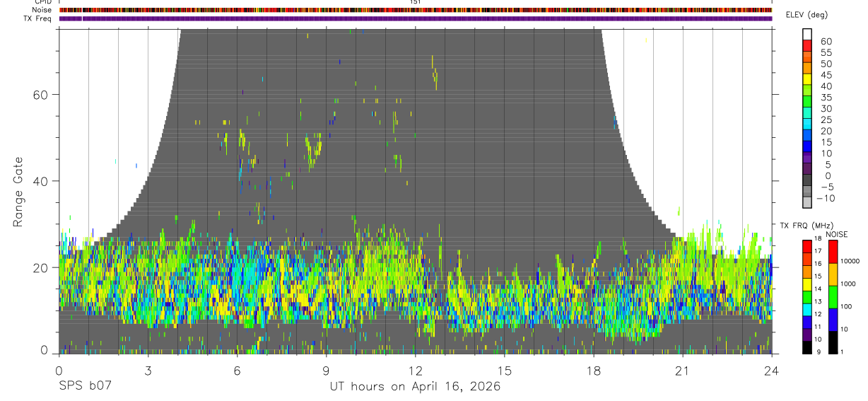Click the red top segment of TX FRQ bar
The height and width of the screenshot is (401, 868).
click(x=807, y=247)
